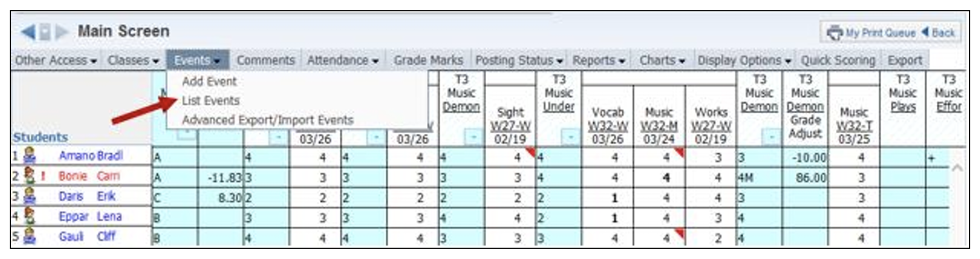The width and height of the screenshot is (980, 259).
Task: Click the scroll up arrow on the grid
Action: click(x=957, y=168)
